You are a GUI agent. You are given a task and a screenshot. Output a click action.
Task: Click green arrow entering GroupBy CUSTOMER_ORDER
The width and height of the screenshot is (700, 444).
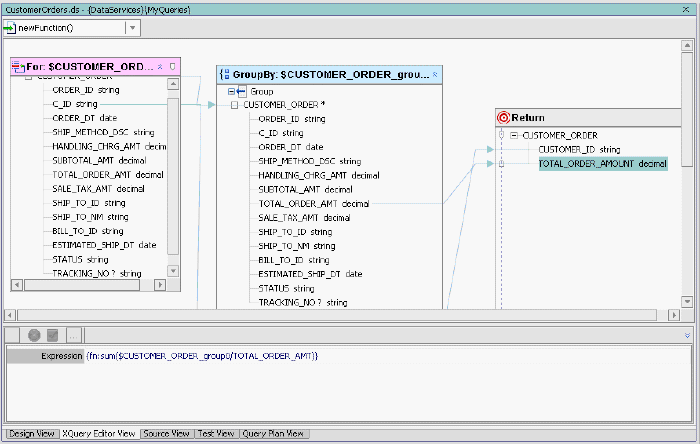212,105
